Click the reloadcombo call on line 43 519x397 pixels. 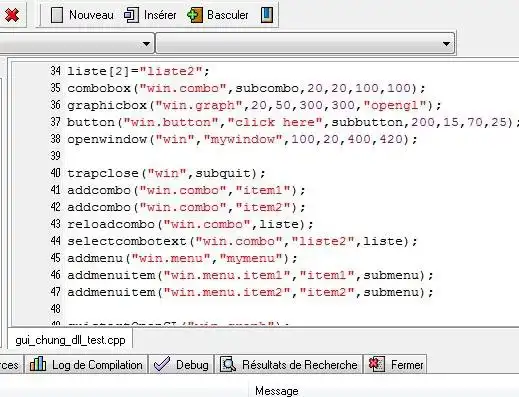pyautogui.click(x=190, y=224)
